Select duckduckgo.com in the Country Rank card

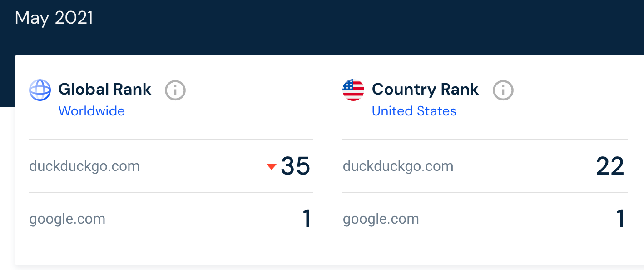(x=398, y=166)
